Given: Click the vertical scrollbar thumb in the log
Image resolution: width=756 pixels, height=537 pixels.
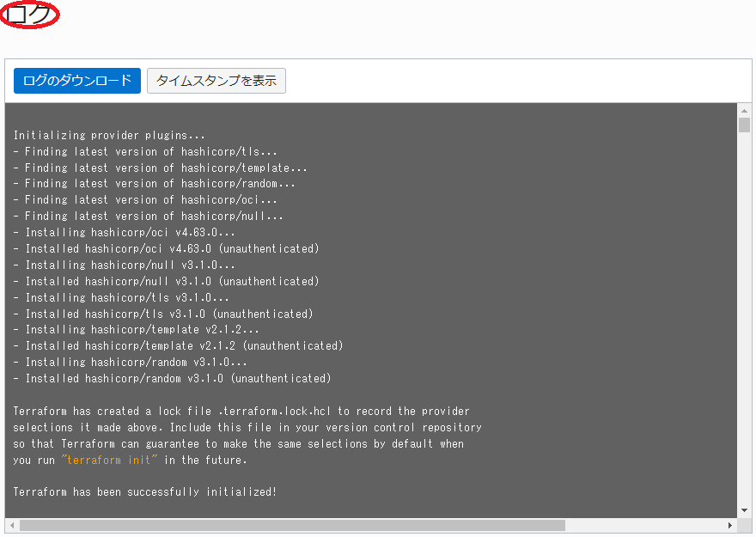Looking at the screenshot, I should click(x=744, y=125).
